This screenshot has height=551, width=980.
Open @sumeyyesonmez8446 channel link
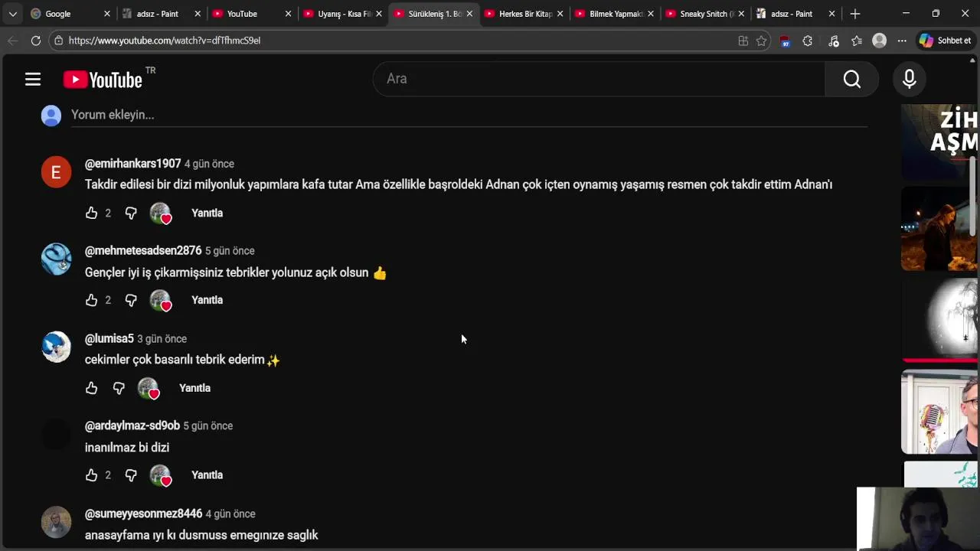click(143, 514)
